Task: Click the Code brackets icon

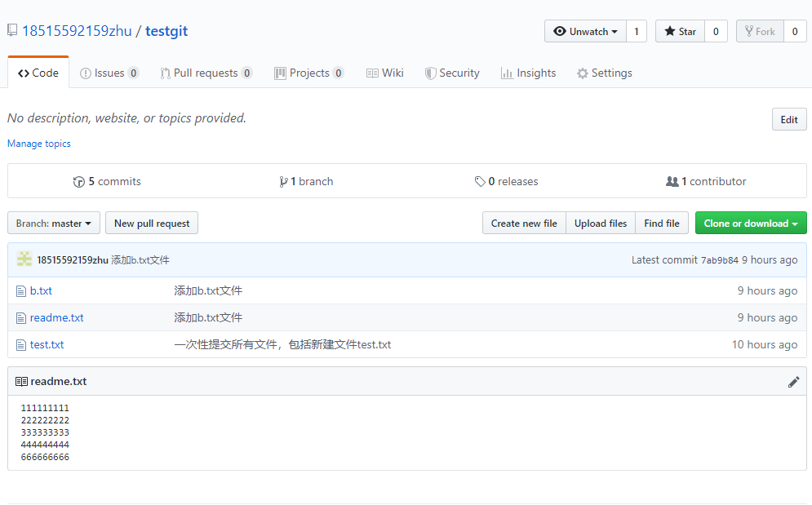Action: (x=24, y=73)
